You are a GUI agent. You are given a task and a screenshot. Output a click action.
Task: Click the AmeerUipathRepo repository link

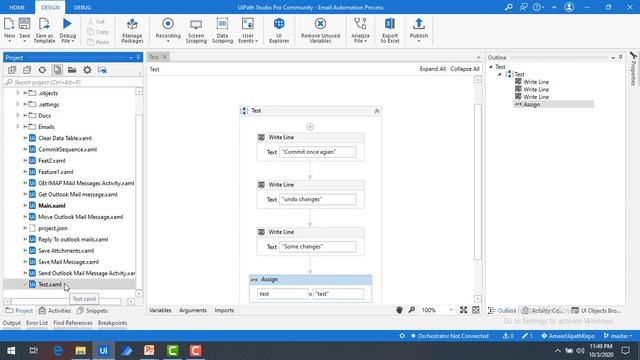click(568, 336)
